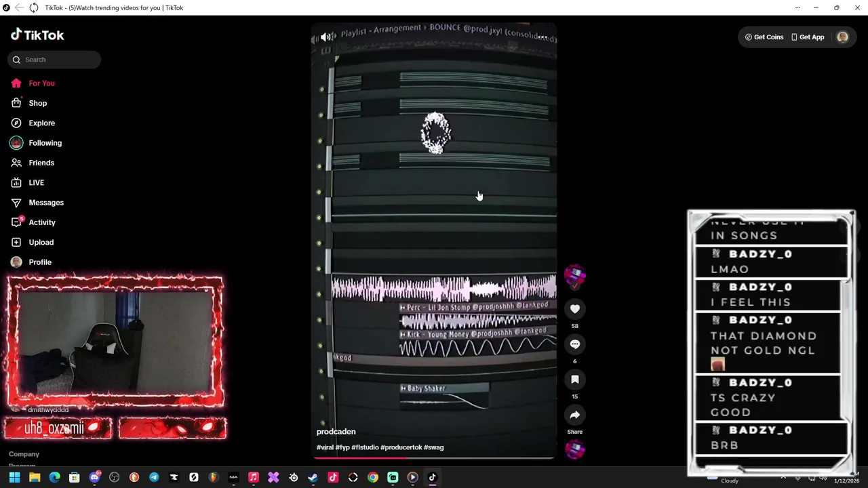Open the For You feed
The height and width of the screenshot is (488, 868).
[x=42, y=83]
